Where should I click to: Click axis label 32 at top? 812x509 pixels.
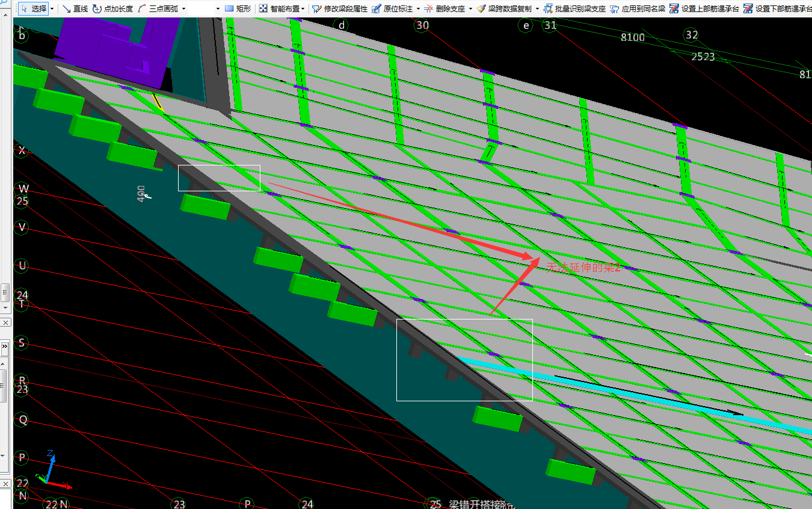pos(692,35)
